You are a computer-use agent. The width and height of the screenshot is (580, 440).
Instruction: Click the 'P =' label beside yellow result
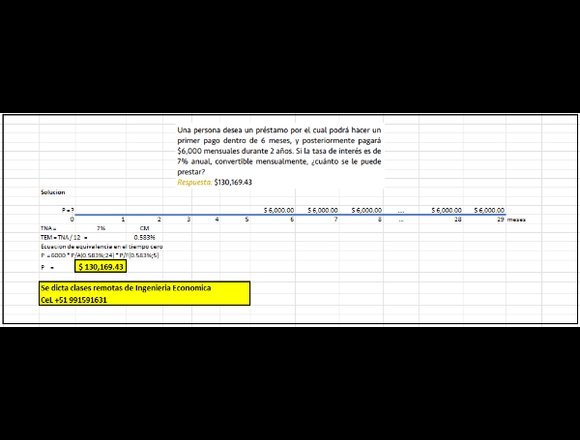(x=47, y=267)
